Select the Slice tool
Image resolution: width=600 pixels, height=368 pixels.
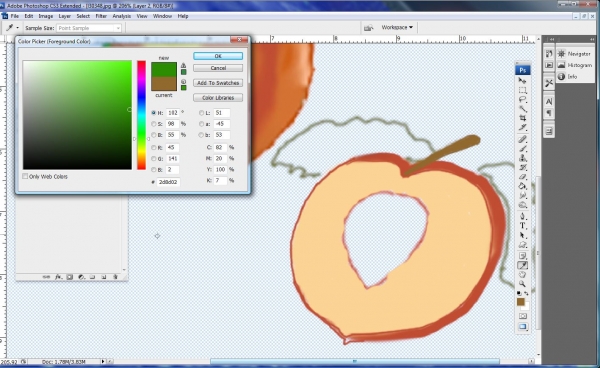click(522, 127)
